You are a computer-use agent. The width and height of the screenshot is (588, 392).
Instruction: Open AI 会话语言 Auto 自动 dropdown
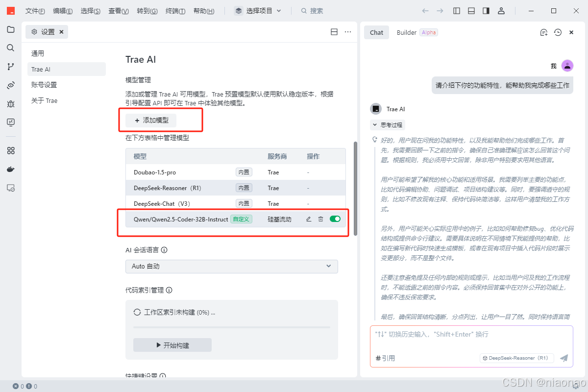[x=232, y=266]
